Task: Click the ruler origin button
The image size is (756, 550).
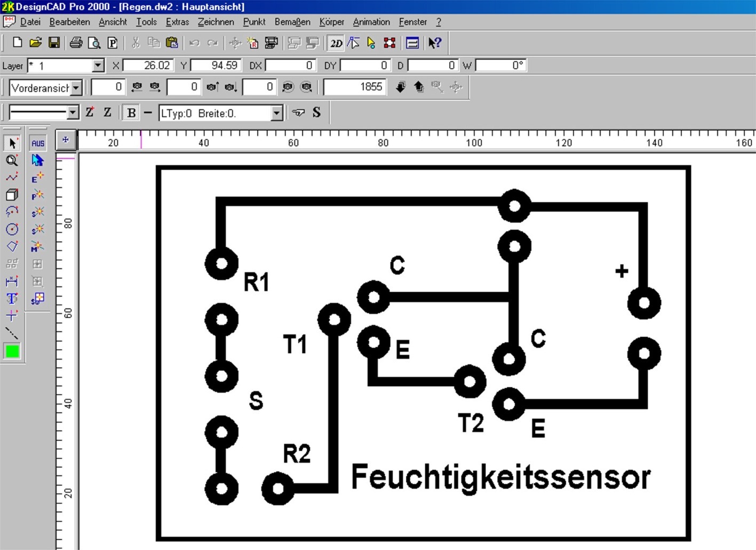Action: [x=66, y=140]
